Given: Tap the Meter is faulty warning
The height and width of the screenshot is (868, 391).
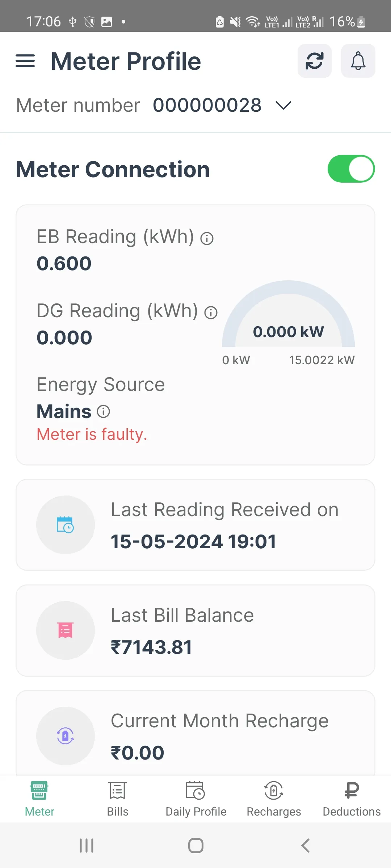Looking at the screenshot, I should (x=92, y=434).
